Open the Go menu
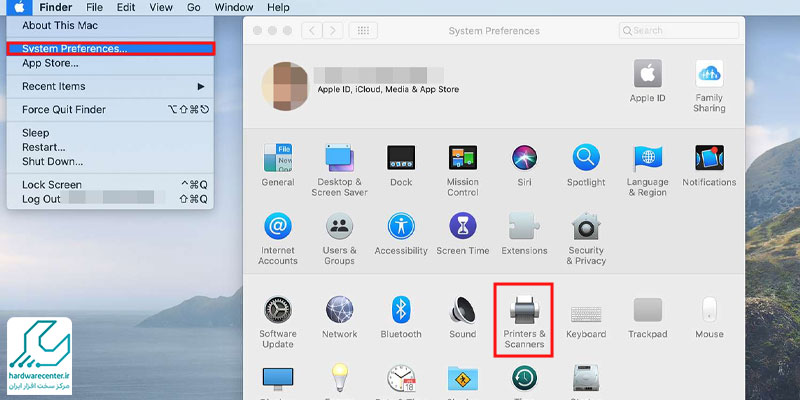This screenshot has height=400, width=800. tap(193, 7)
